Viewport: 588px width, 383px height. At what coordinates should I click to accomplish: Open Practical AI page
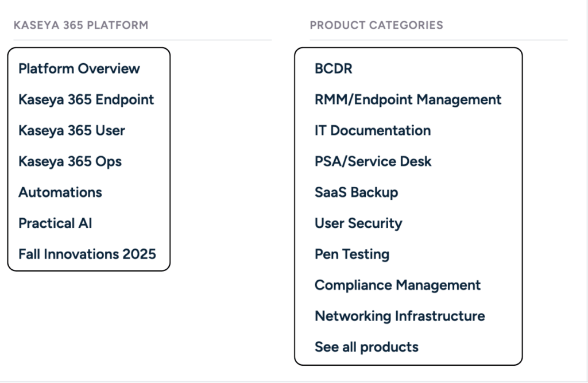coord(55,224)
